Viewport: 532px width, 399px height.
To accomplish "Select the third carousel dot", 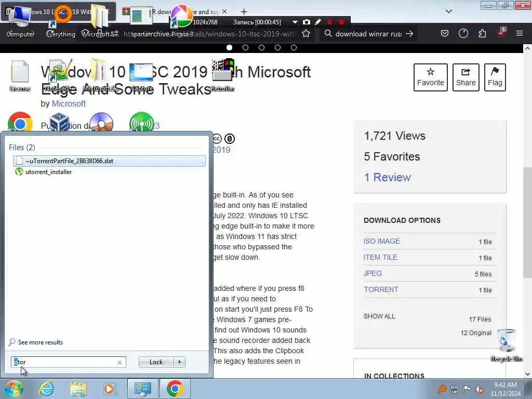I will [x=262, y=47].
